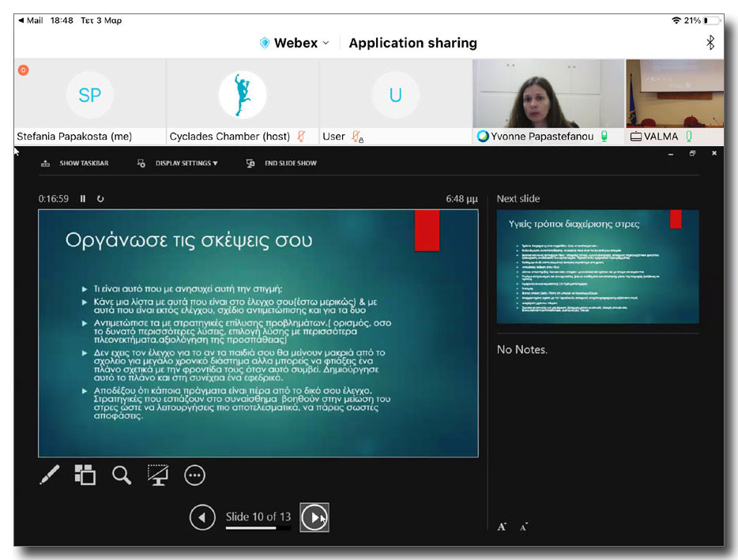Go back to the previous slide arrow

click(x=202, y=517)
